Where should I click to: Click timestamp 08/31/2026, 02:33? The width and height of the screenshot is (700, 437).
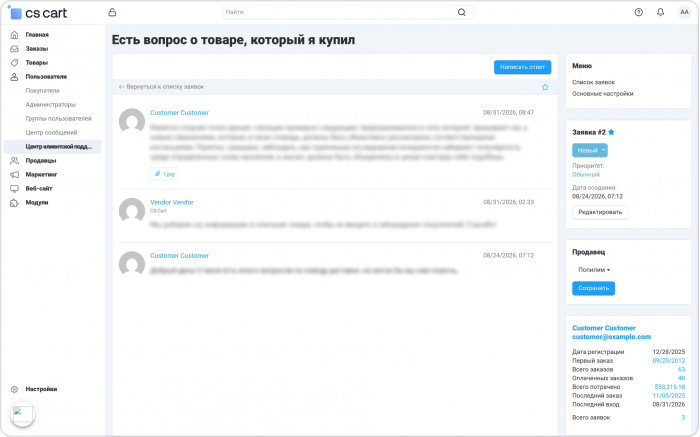tap(508, 202)
